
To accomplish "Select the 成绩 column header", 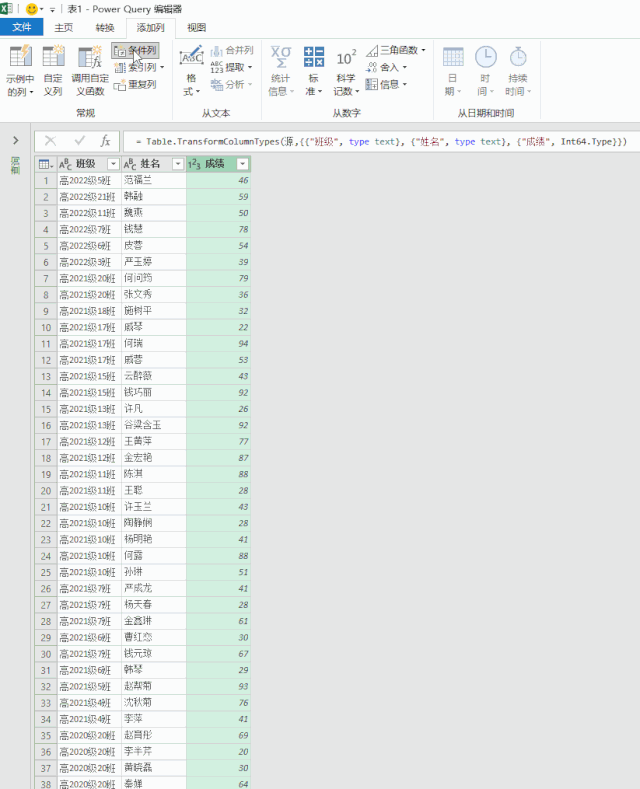I will pos(214,164).
